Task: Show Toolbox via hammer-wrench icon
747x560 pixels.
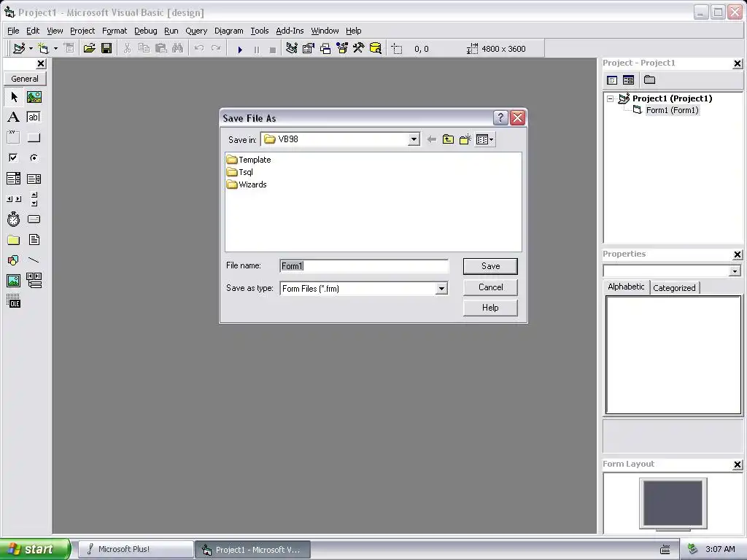Action: click(359, 49)
